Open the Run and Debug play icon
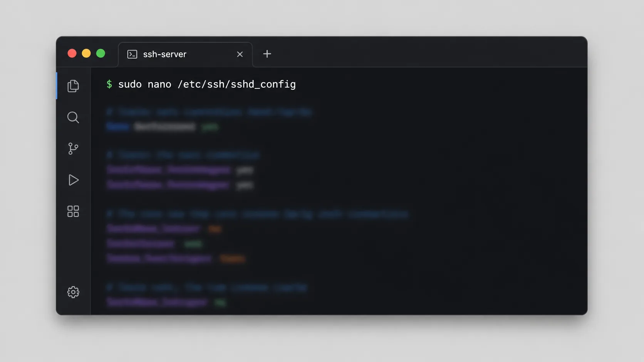644x362 pixels. tap(73, 180)
